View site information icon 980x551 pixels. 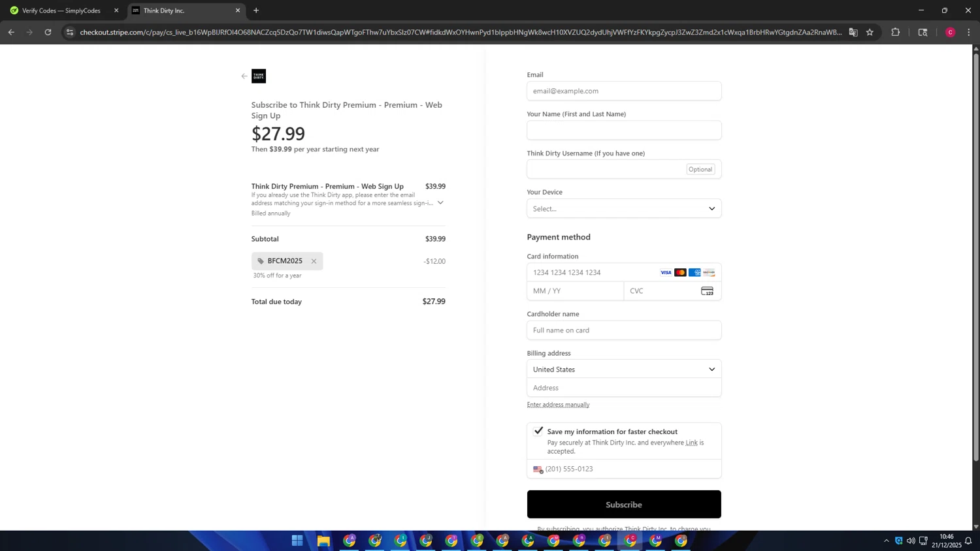coord(70,32)
